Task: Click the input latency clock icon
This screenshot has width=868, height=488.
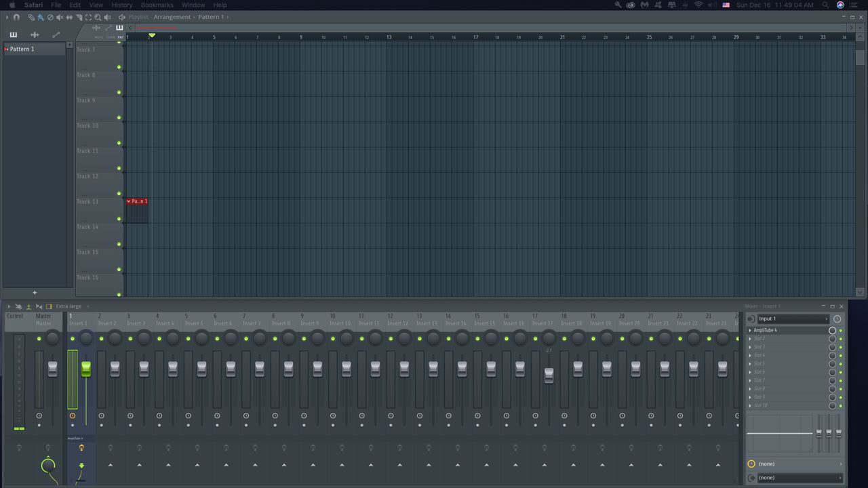Action: 837,319
